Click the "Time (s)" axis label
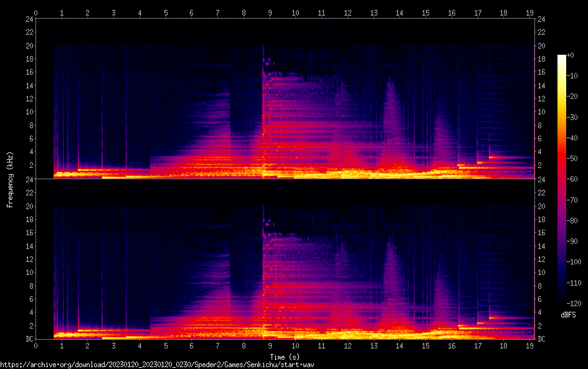588x369 pixels. [285, 357]
